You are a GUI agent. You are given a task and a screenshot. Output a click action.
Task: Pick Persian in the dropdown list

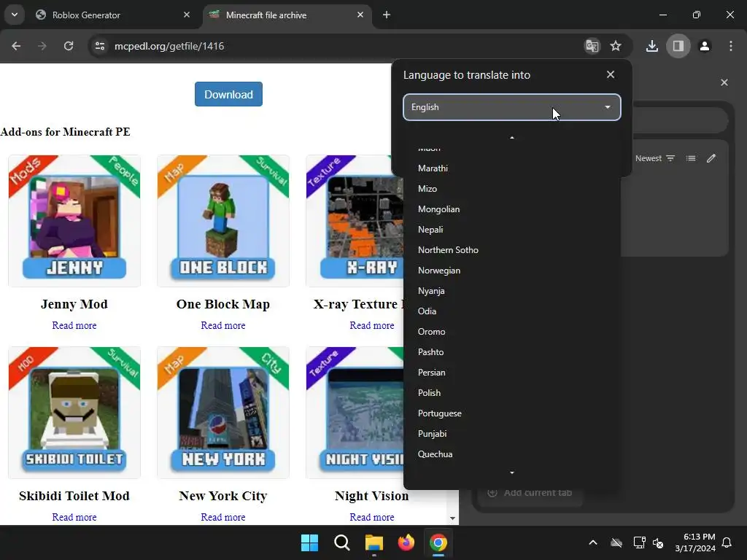[511, 373]
